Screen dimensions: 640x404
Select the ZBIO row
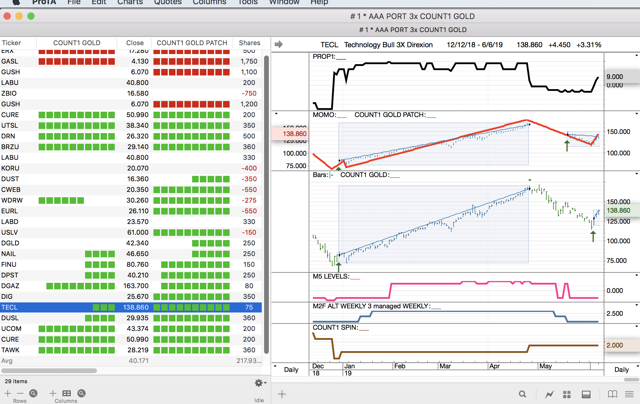[x=131, y=93]
